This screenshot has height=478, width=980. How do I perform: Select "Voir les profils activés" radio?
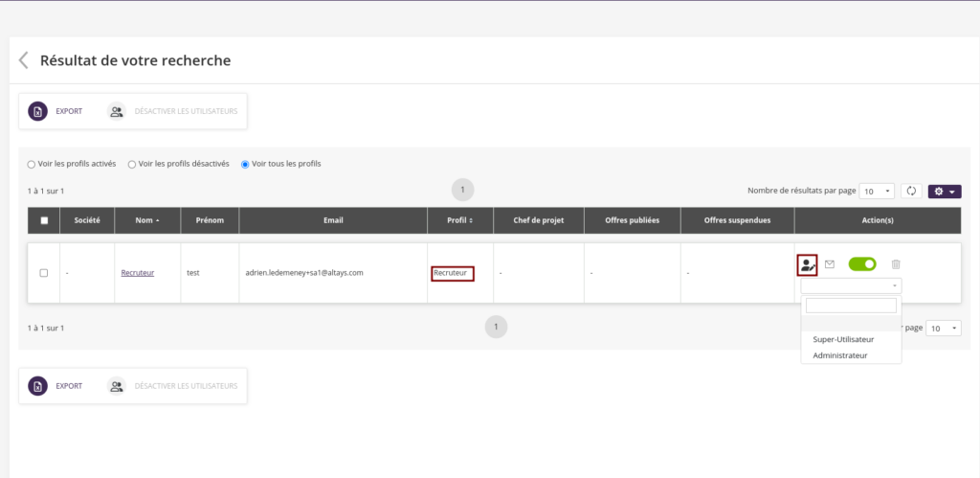[x=32, y=164]
